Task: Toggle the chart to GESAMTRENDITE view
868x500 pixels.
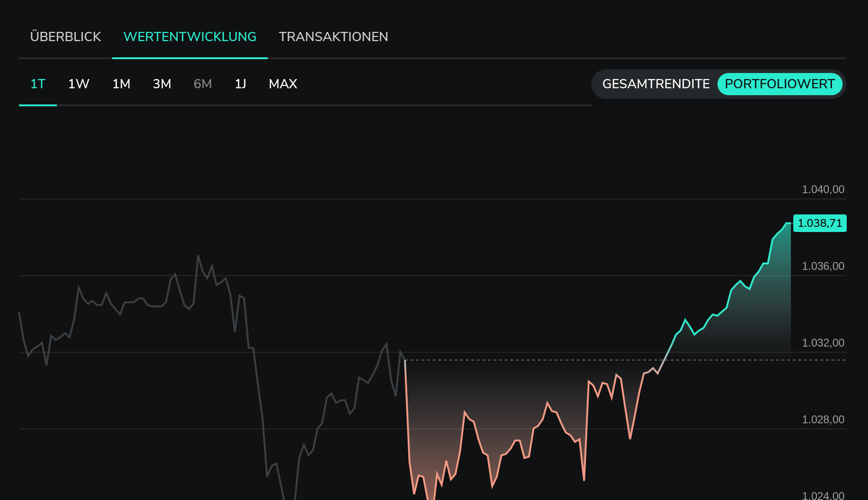Action: pos(656,84)
